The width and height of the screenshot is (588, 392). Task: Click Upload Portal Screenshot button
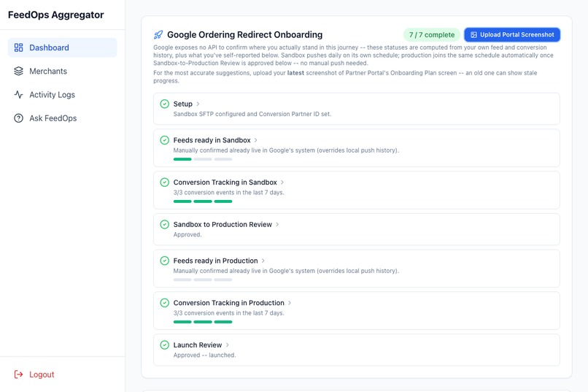pyautogui.click(x=512, y=35)
